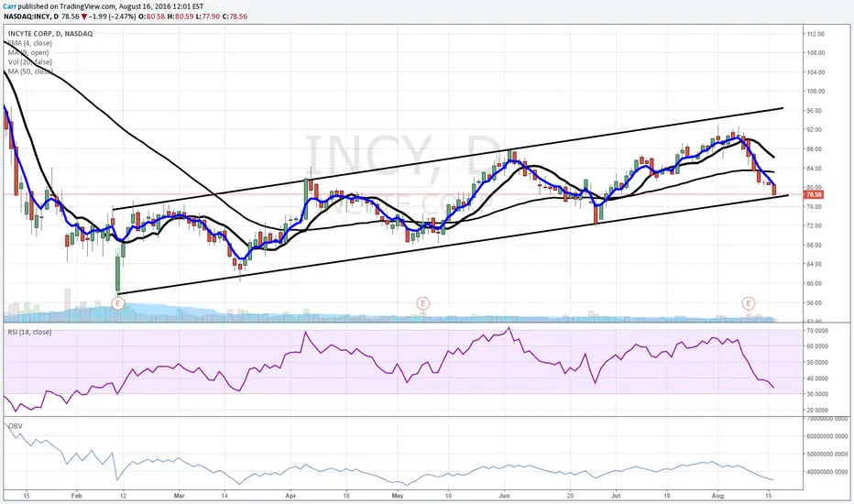Select the INCYTE CORP, D, NASDAQ title
Image resolution: width=854 pixels, height=504 pixels.
(x=50, y=33)
